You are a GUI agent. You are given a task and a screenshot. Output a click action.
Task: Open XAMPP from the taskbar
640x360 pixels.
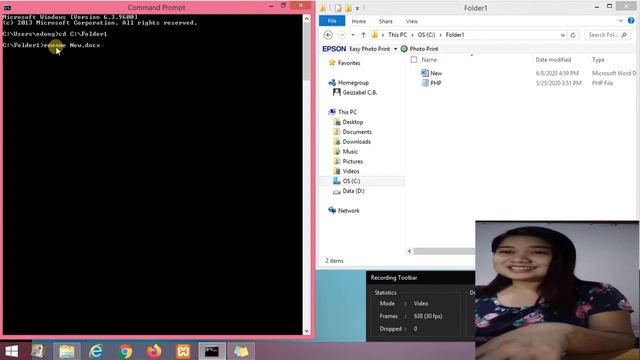pyautogui.click(x=183, y=351)
